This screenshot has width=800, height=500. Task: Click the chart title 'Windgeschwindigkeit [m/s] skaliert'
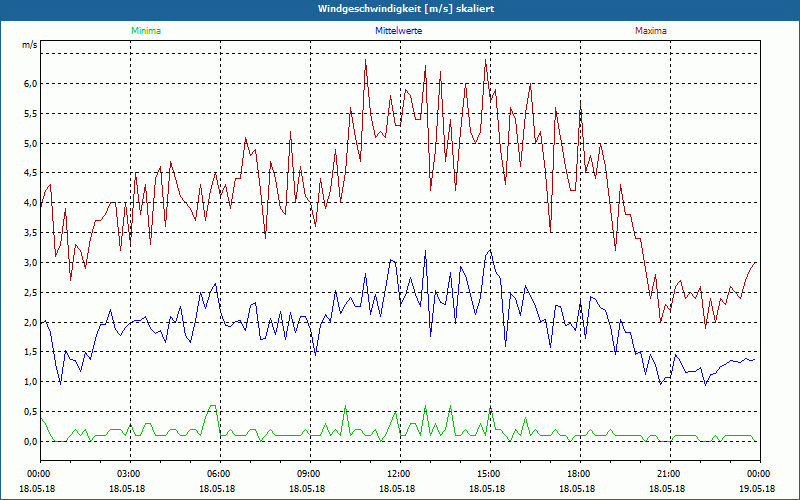[406, 9]
